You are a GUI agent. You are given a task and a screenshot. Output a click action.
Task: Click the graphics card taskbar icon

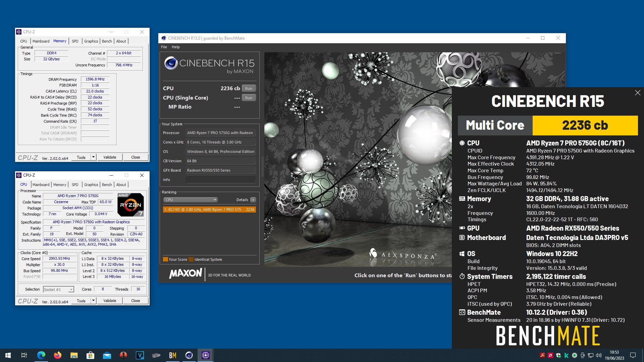click(156, 355)
